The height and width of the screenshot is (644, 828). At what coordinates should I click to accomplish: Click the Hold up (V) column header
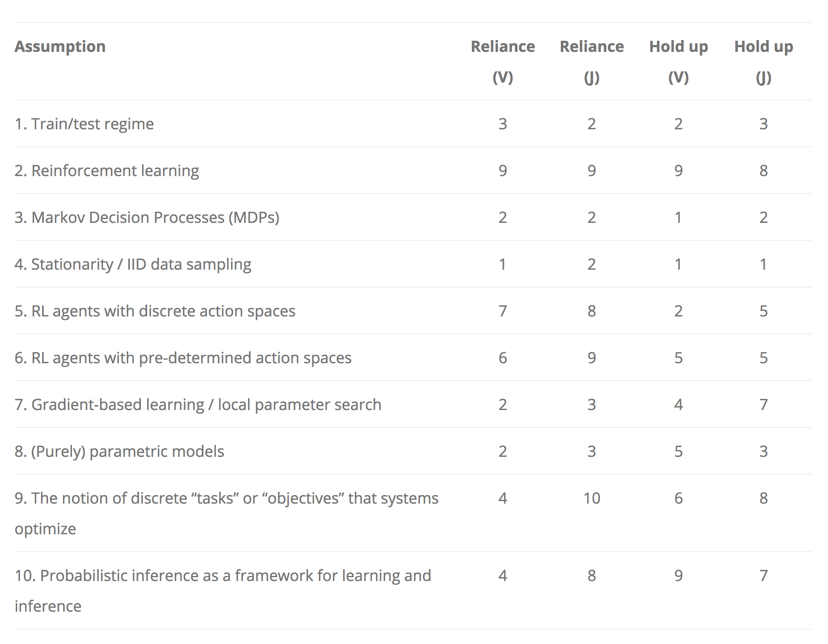tap(678, 61)
